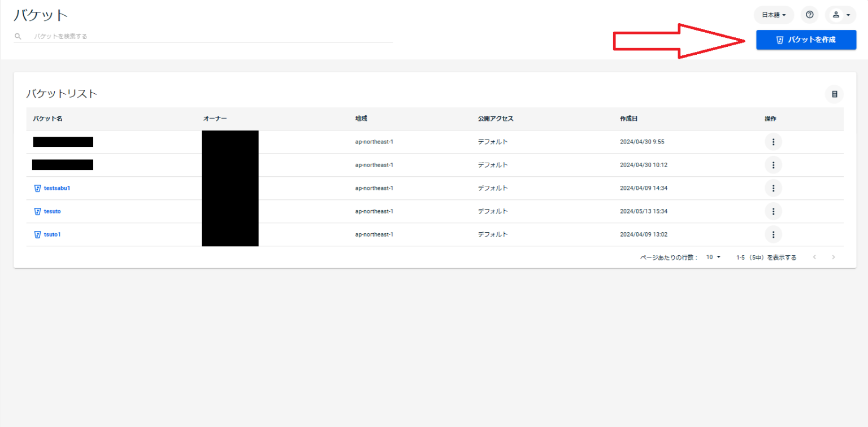Open the user account menu icon
868x427 pixels.
click(840, 15)
